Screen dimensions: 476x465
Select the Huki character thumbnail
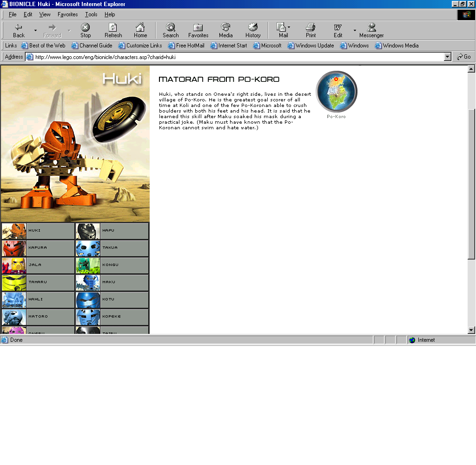pyautogui.click(x=14, y=231)
